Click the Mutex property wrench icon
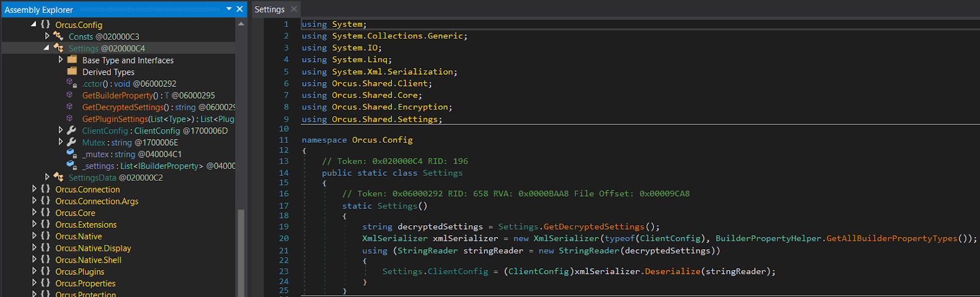The width and height of the screenshot is (980, 297). pyautogui.click(x=72, y=142)
